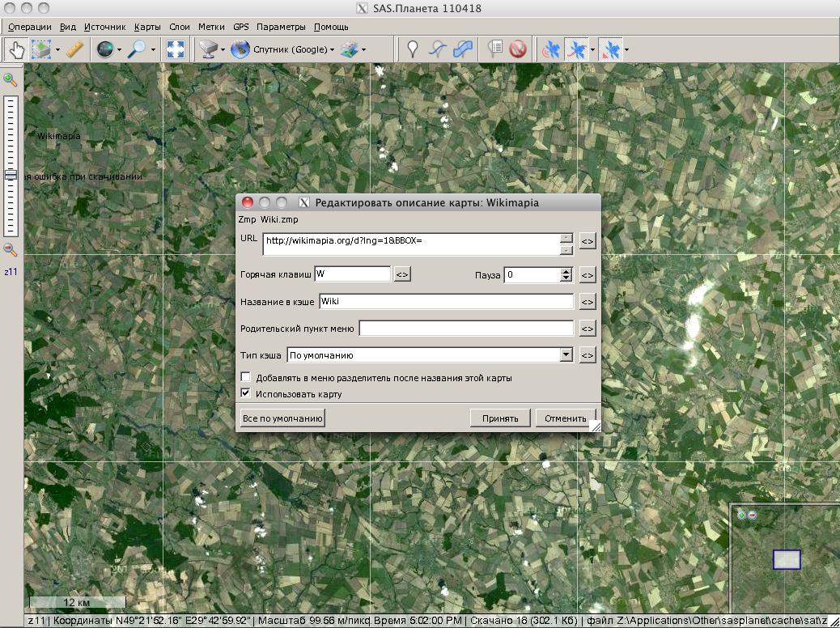840x628 pixels.
Task: Click the 'Принять' button
Action: [x=500, y=418]
